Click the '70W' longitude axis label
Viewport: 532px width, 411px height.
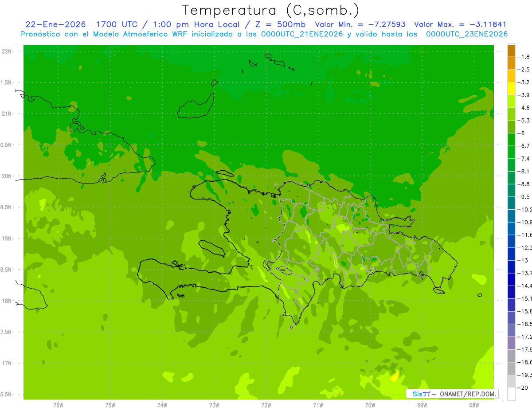[370, 405]
